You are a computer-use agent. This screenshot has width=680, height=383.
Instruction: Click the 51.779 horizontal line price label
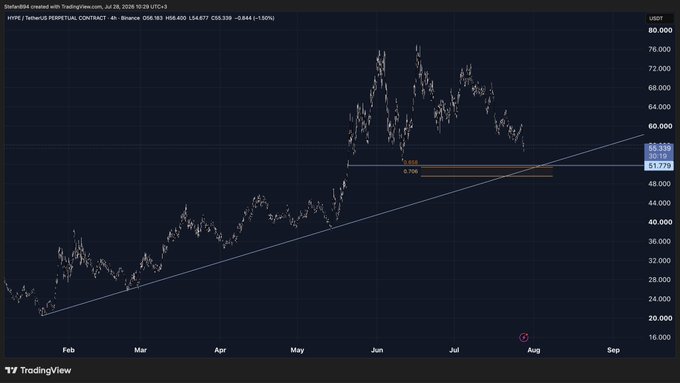(659, 166)
